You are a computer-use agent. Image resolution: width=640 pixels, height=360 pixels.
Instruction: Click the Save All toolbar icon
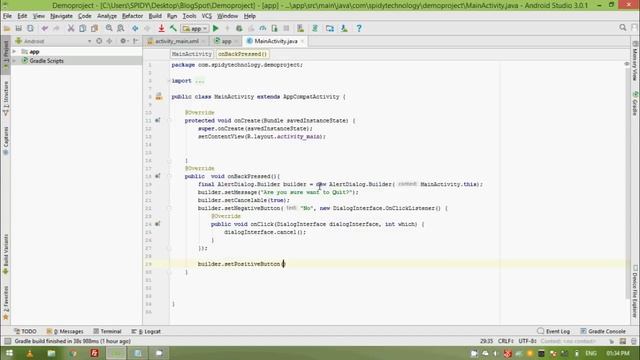[x=19, y=28]
